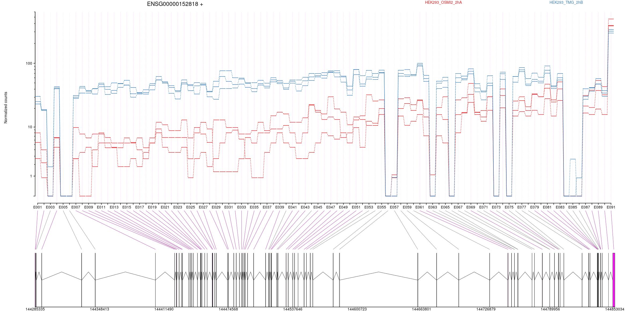Viewport: 644px width, 322px height.
Task: Click exon label E065
Action: tap(445, 207)
